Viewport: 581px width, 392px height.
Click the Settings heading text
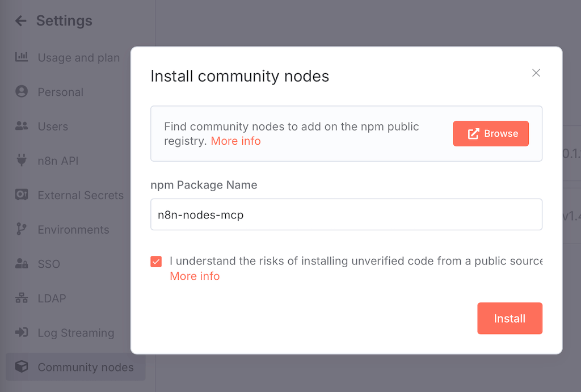[x=64, y=21]
